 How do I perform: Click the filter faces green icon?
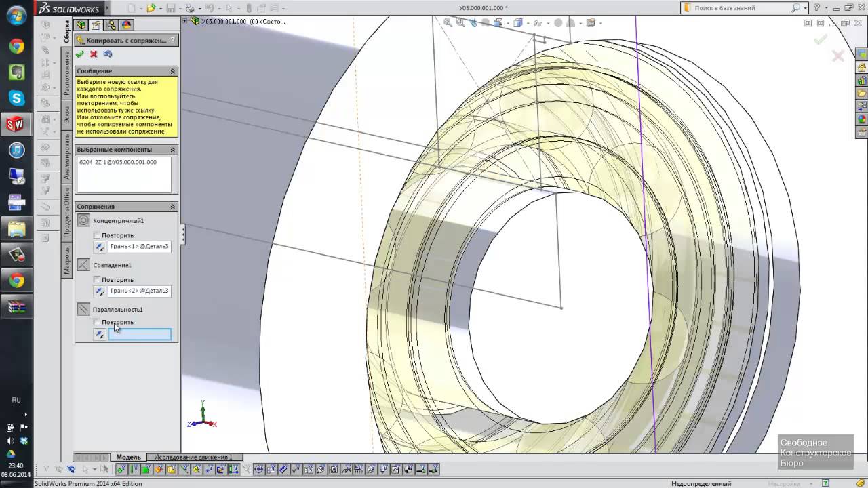tap(145, 469)
